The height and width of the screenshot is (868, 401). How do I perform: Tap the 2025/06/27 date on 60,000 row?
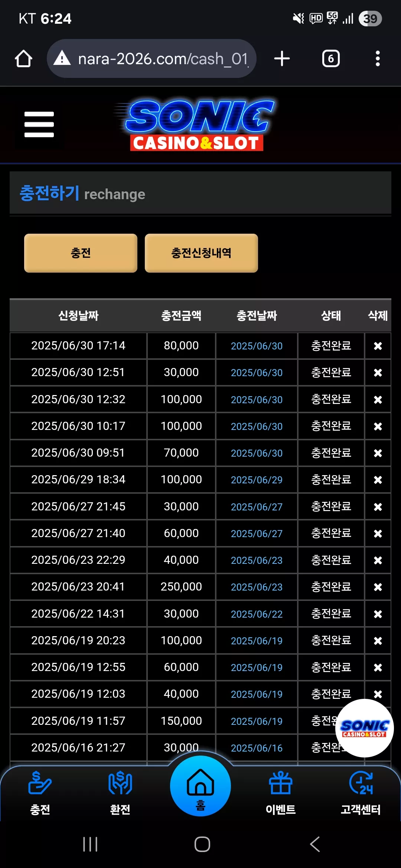tap(257, 533)
